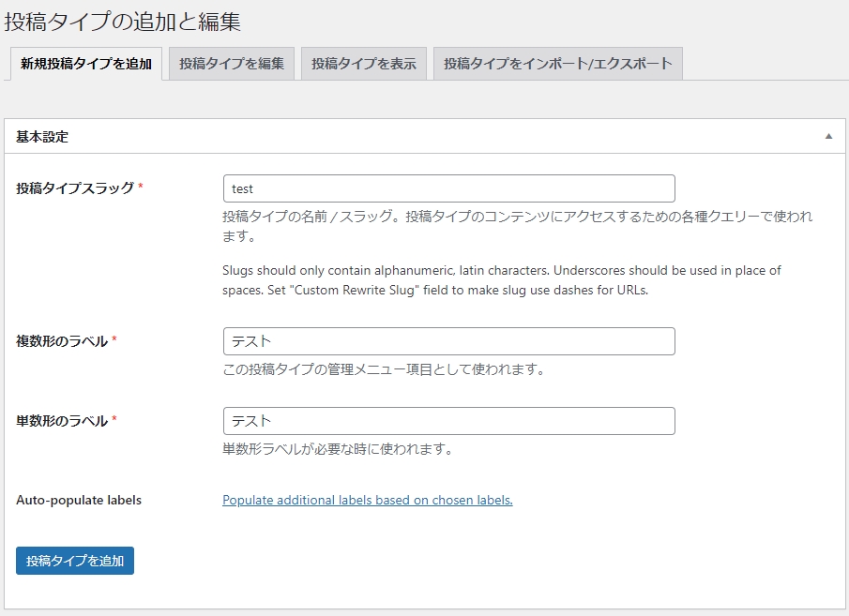849x616 pixels.
Task: Open the 投稿タイプを表示 tab
Action: point(363,64)
